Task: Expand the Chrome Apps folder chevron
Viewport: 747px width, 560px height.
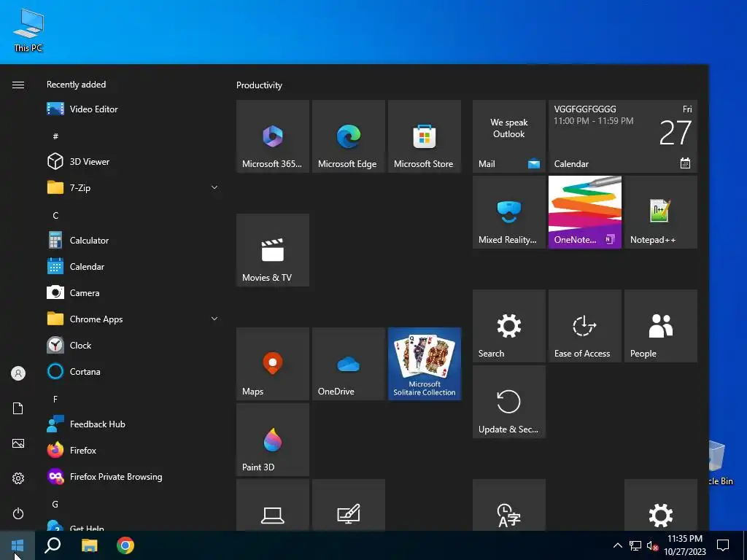Action: (214, 319)
